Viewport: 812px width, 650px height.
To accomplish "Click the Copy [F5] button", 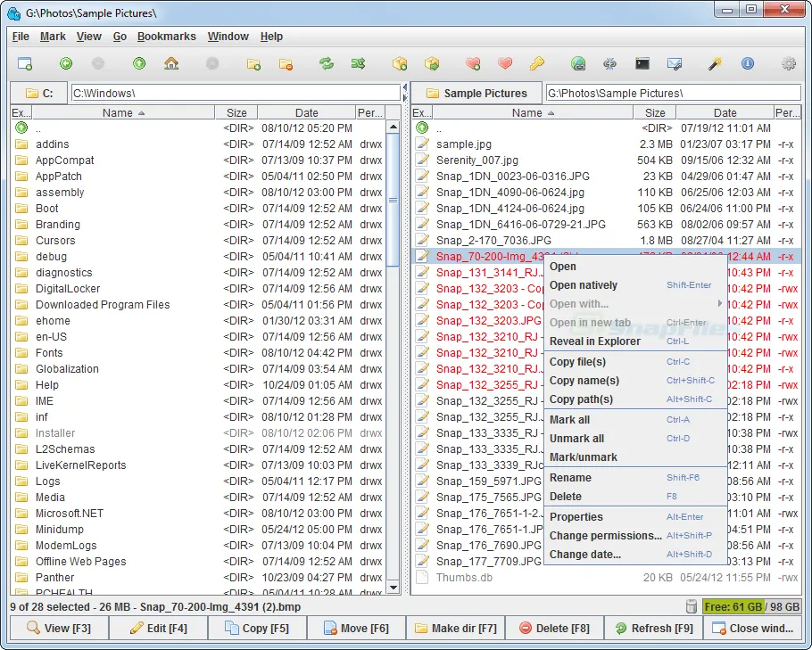I will coord(257,629).
